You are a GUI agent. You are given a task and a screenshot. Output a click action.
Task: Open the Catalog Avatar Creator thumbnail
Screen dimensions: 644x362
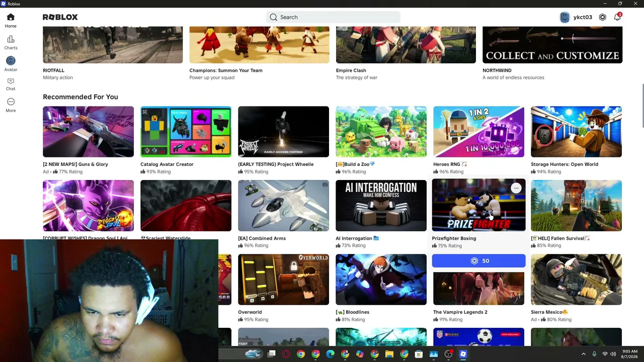pyautogui.click(x=186, y=132)
